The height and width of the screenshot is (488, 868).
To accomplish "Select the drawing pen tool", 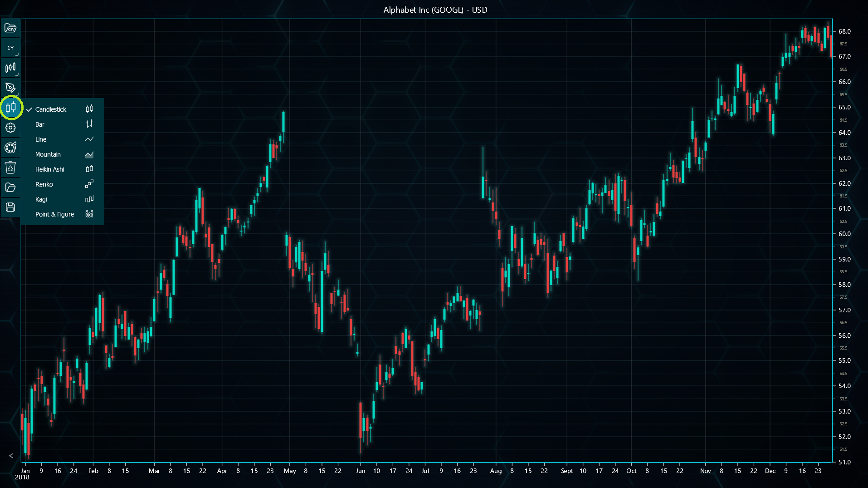I will (x=10, y=88).
